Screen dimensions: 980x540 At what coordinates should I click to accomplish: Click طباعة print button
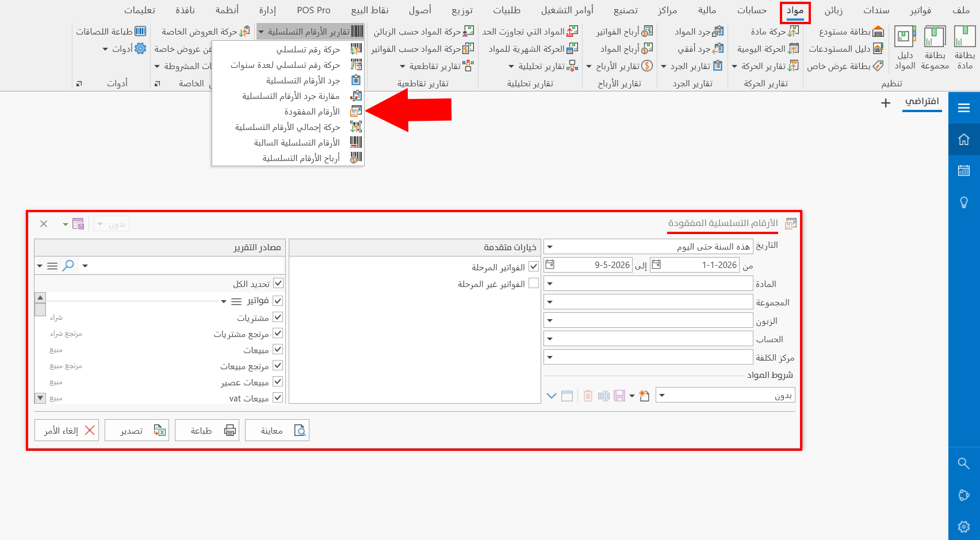click(x=207, y=430)
